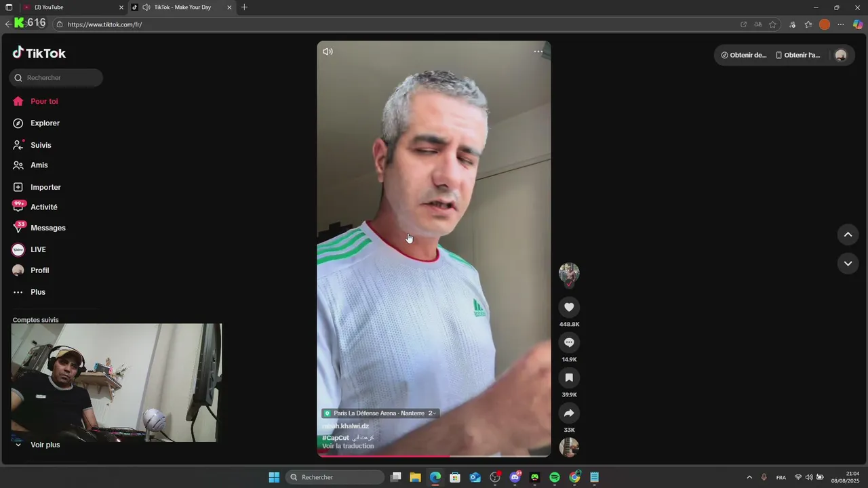This screenshot has height=488, width=868.
Task: Click the #CapCut hashtag
Action: [336, 438]
